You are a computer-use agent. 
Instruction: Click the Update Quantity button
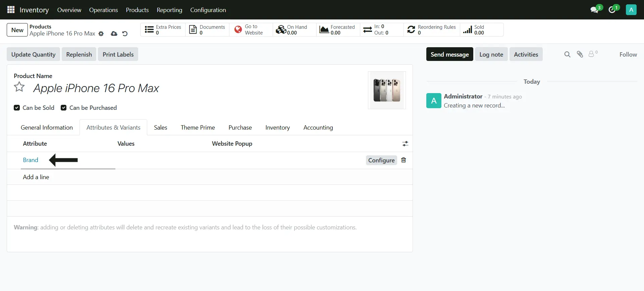click(33, 55)
